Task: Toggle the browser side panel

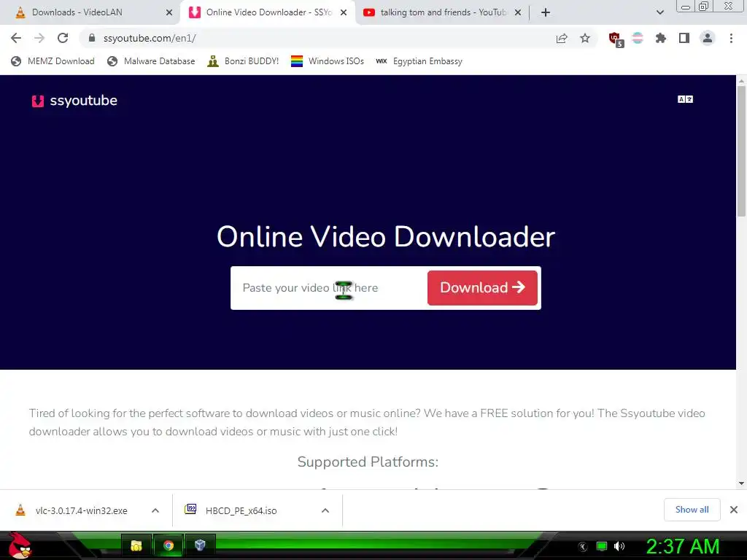Action: (684, 38)
